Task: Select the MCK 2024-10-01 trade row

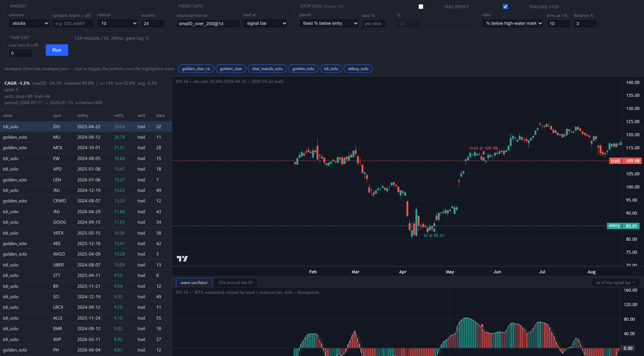Action: 86,148
